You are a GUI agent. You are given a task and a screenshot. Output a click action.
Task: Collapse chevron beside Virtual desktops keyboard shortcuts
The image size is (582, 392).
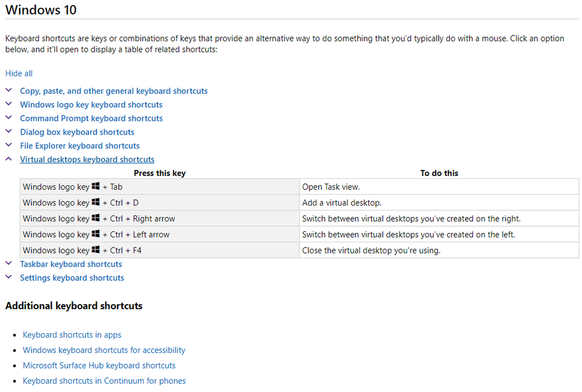tap(9, 158)
